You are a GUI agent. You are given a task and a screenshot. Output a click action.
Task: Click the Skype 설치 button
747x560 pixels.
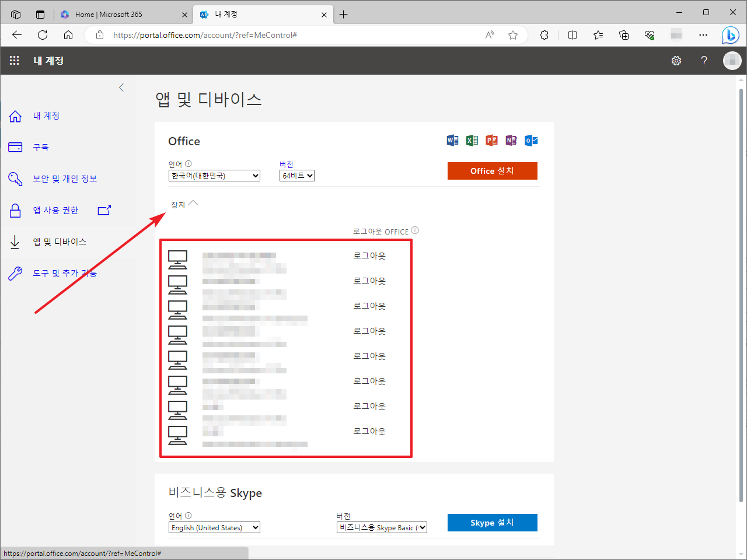[x=493, y=523]
